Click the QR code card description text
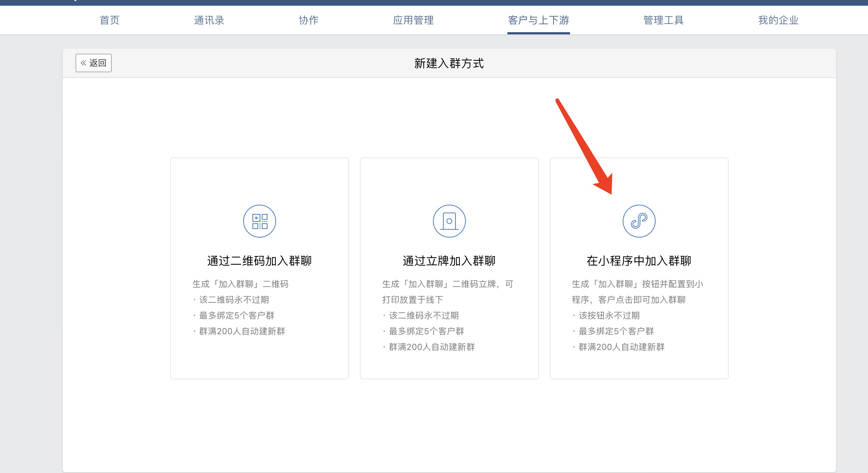This screenshot has height=473, width=868. pos(240,284)
